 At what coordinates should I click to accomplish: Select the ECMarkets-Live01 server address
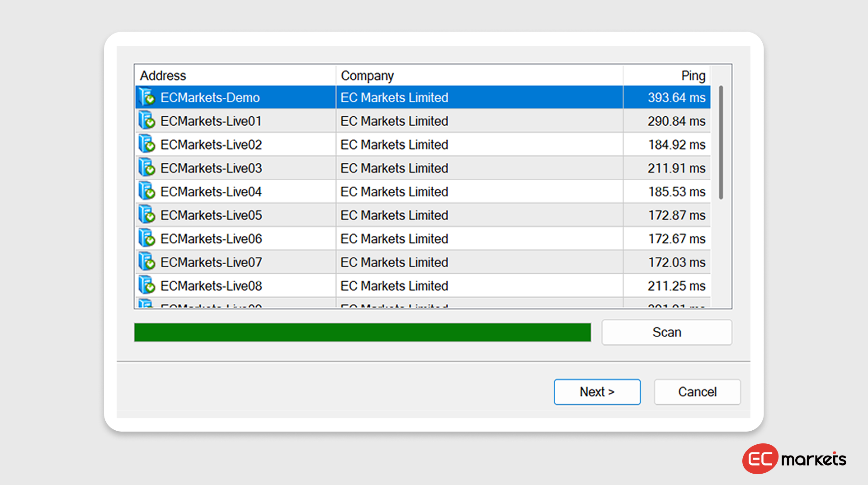pyautogui.click(x=211, y=121)
